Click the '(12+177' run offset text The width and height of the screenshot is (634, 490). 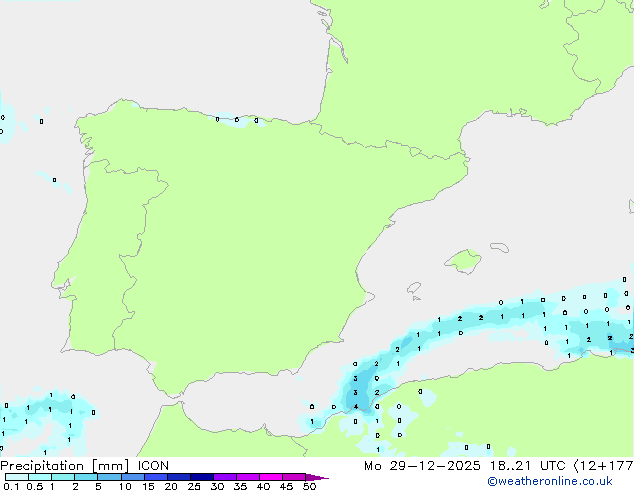[603, 466]
